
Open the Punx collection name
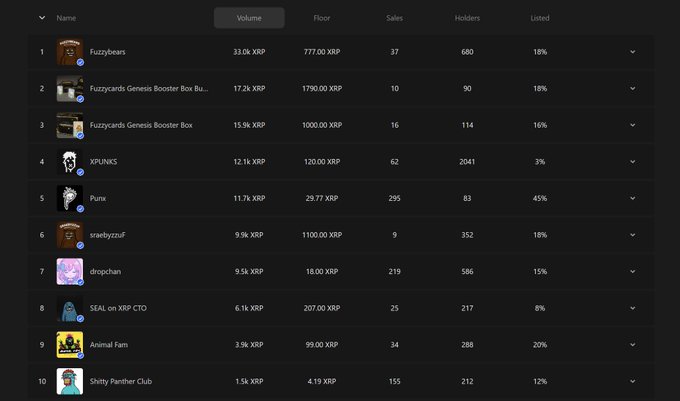pyautogui.click(x=98, y=198)
